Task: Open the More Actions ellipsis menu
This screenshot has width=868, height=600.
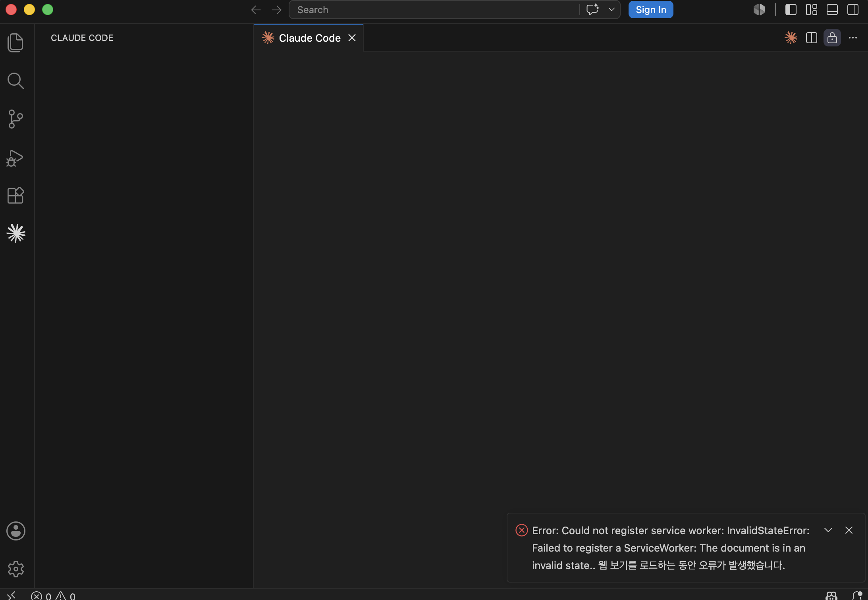Action: (x=853, y=38)
